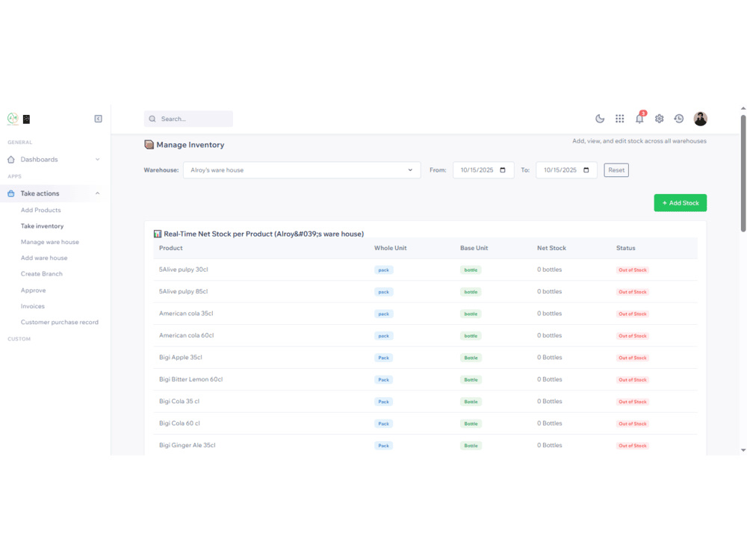Click the From date field
The width and height of the screenshot is (747, 560).
click(483, 170)
